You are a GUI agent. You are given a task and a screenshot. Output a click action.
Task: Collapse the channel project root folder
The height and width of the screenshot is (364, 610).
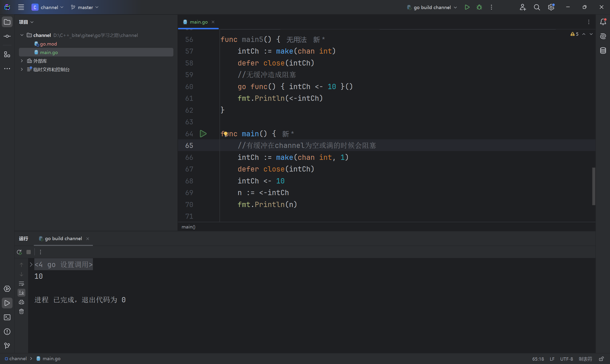(x=22, y=35)
